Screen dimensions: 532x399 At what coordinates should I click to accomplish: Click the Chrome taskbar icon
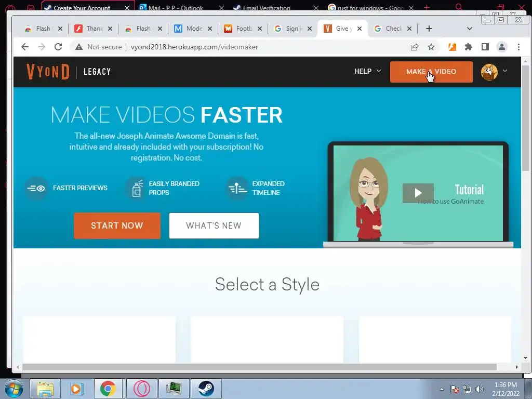108,389
